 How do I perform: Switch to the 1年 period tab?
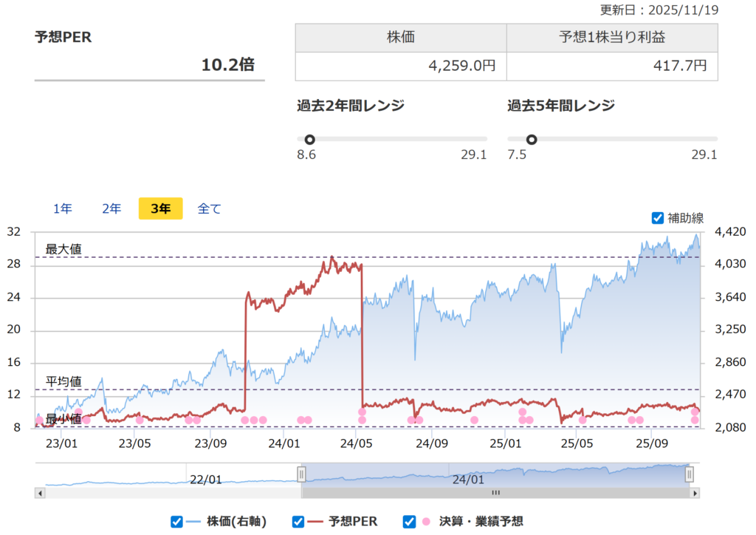[62, 208]
